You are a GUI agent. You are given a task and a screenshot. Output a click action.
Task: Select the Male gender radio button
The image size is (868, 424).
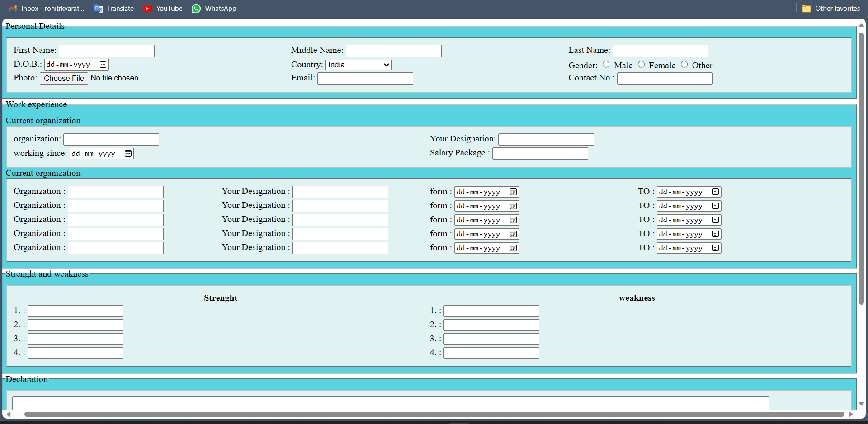point(606,65)
